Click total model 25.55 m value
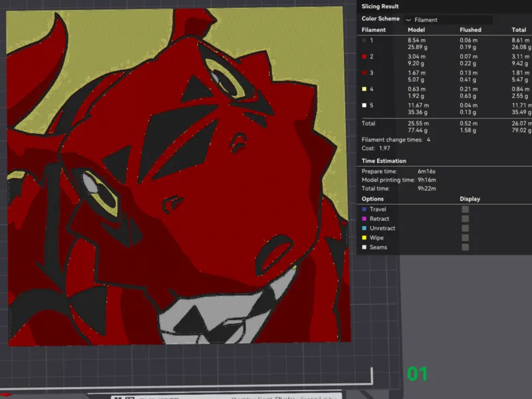Viewport: 532px width, 399px height. [418, 124]
